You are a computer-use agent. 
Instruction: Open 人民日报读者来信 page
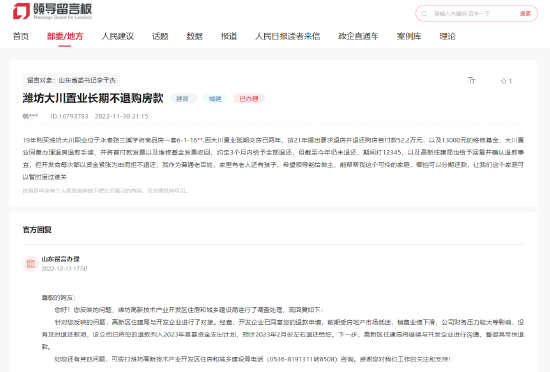pyautogui.click(x=287, y=36)
